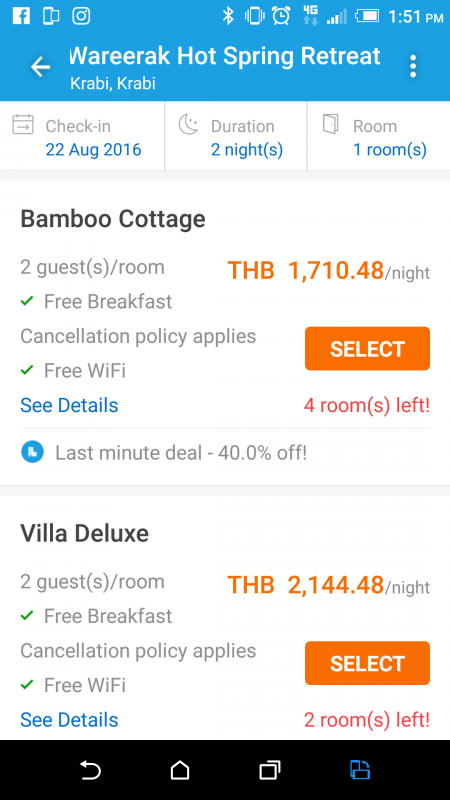Select the Bamboo Cottage room
The width and height of the screenshot is (450, 800).
tap(367, 348)
